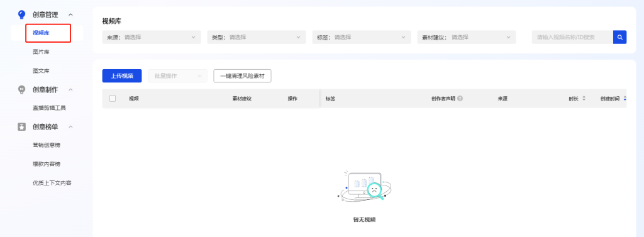Click the 上传视频 button
644x237 pixels.
122,76
